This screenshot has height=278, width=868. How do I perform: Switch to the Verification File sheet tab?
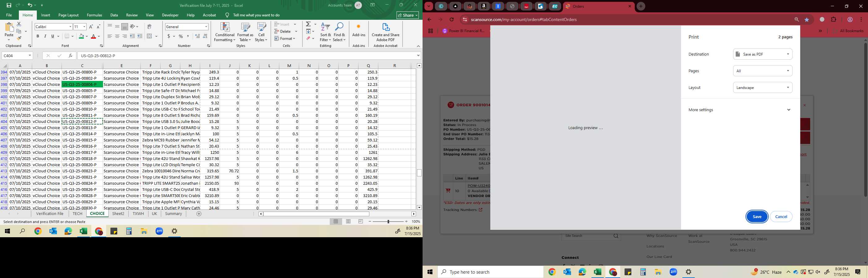pyautogui.click(x=50, y=214)
